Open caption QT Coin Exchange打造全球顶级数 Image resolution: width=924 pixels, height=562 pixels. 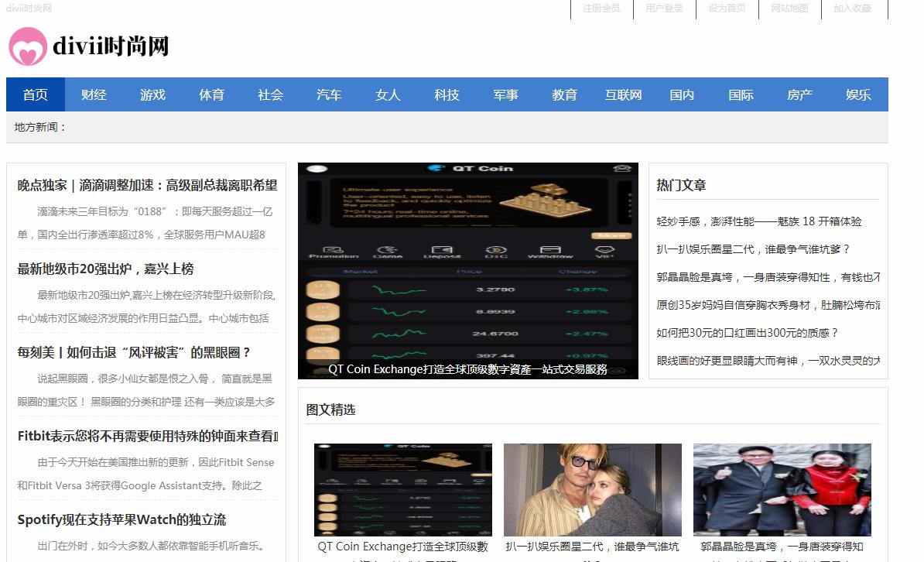tap(403, 547)
